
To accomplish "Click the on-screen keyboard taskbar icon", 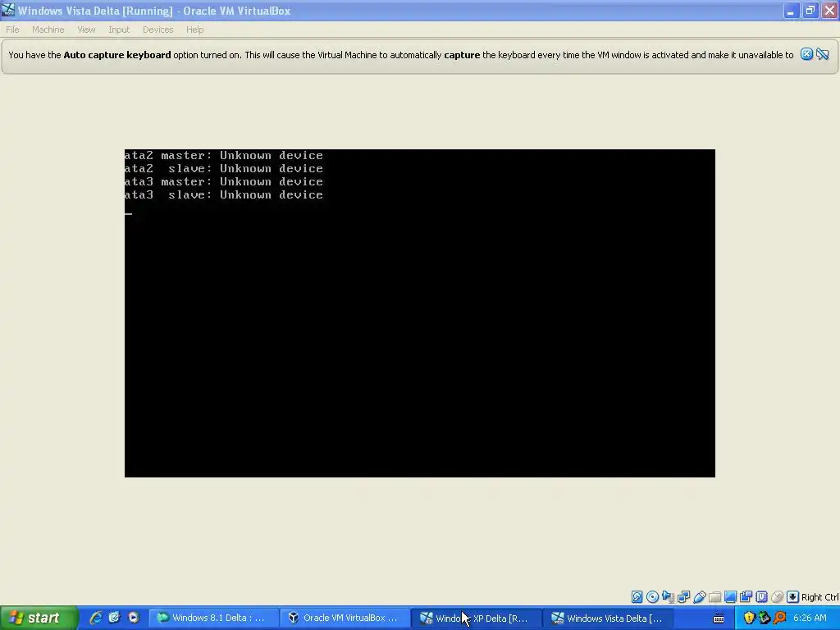I will [719, 619].
